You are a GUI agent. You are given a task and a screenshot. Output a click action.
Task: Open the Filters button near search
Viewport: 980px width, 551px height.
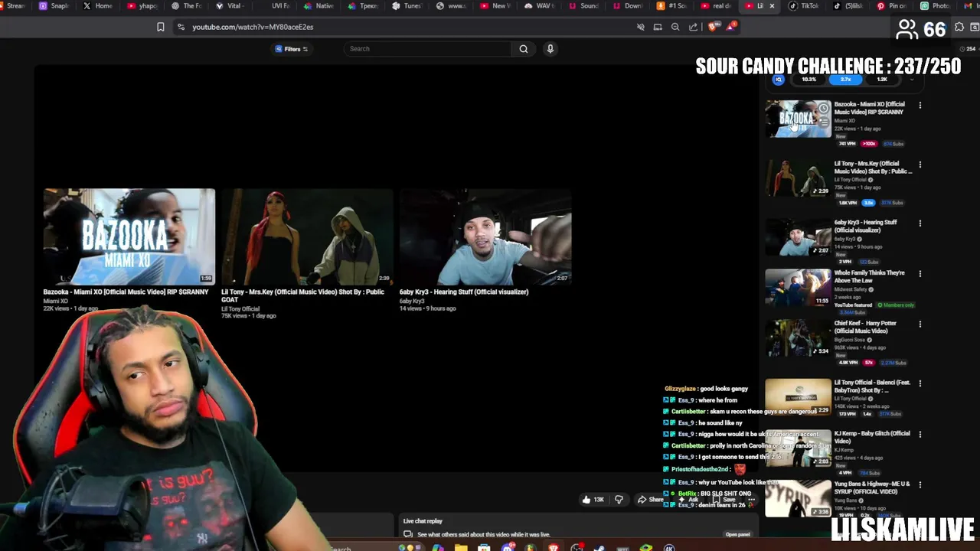point(292,49)
